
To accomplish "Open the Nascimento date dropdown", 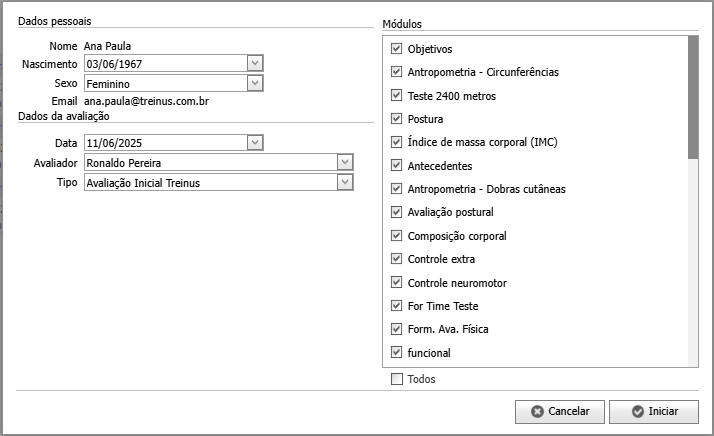I will point(255,63).
